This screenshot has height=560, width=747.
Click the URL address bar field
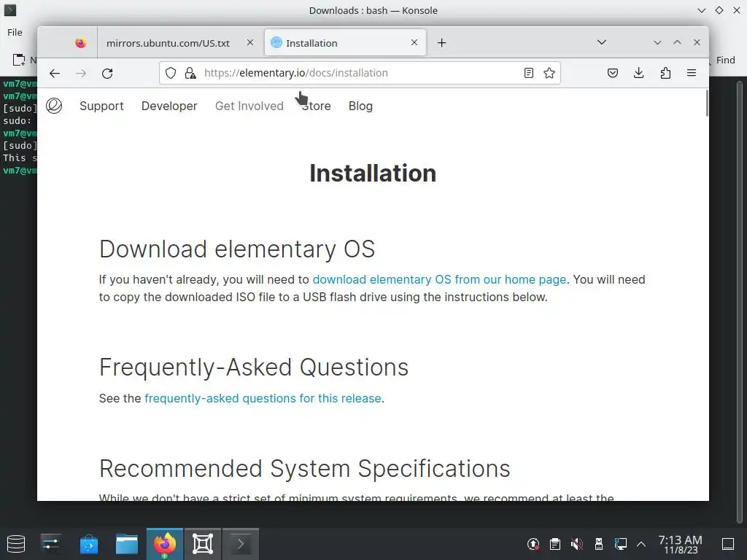[x=360, y=73]
